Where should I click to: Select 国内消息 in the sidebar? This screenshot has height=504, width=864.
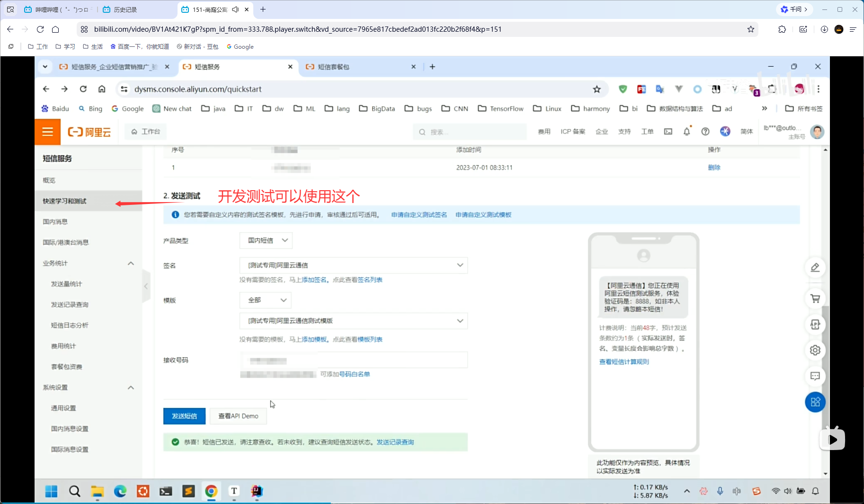point(55,221)
